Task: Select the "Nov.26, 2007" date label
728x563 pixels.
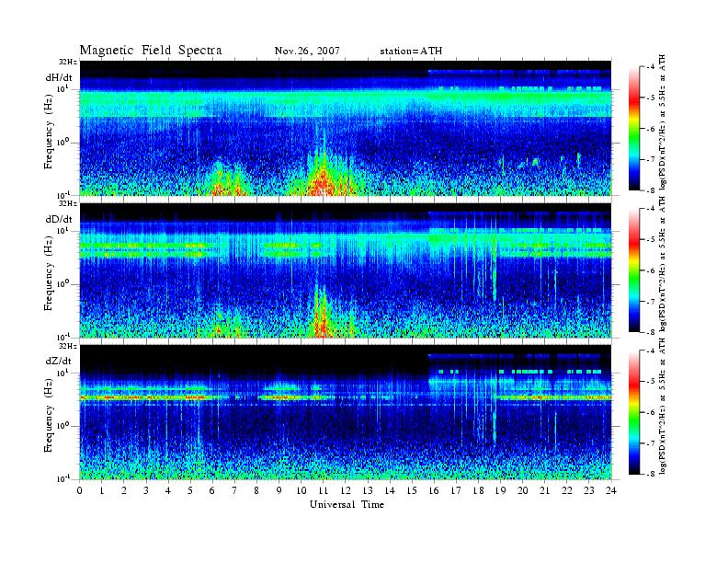Action: coord(307,51)
